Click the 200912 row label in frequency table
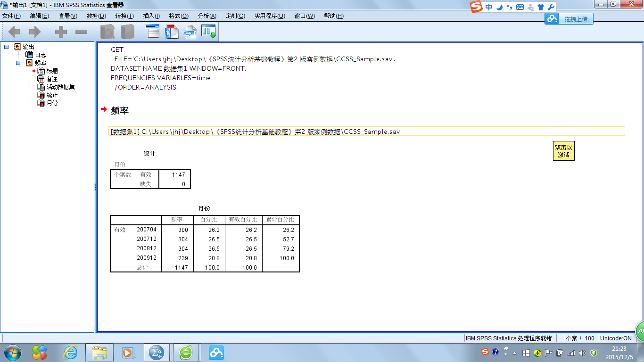 coord(147,258)
